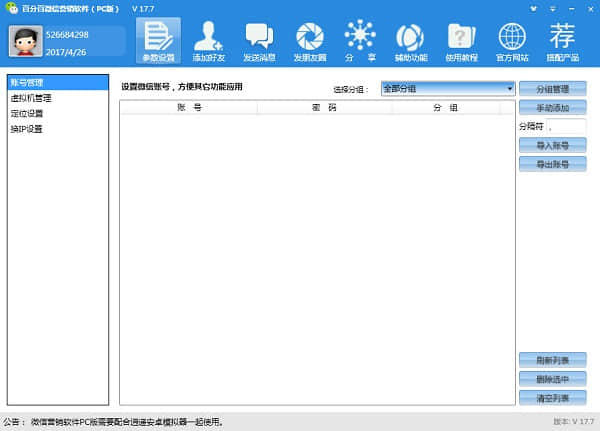Open 使用教程 help folder icon
This screenshot has width=600, height=431.
coord(461,41)
